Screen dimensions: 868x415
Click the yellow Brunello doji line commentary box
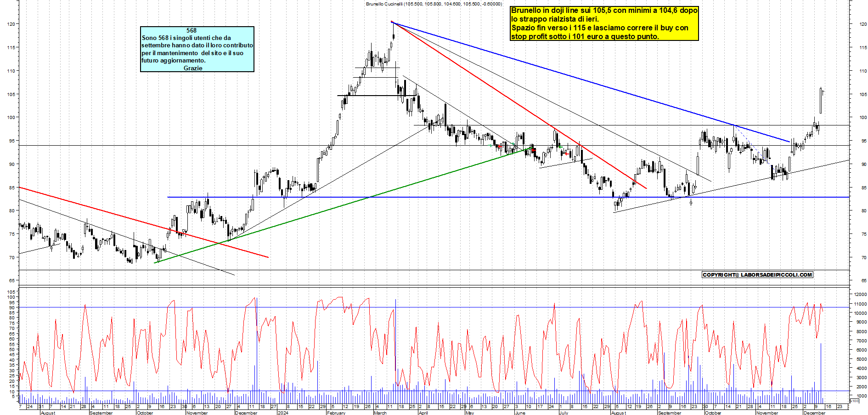click(604, 23)
